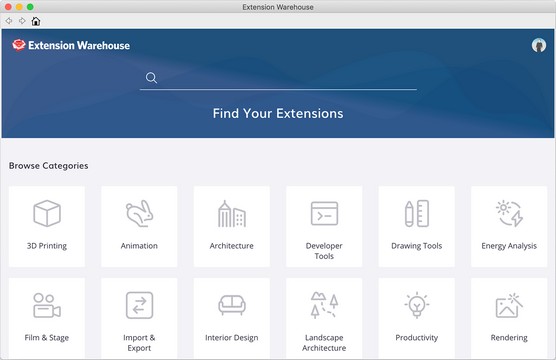Click the magnifying glass search icon
The width and height of the screenshot is (556, 360).
(151, 78)
